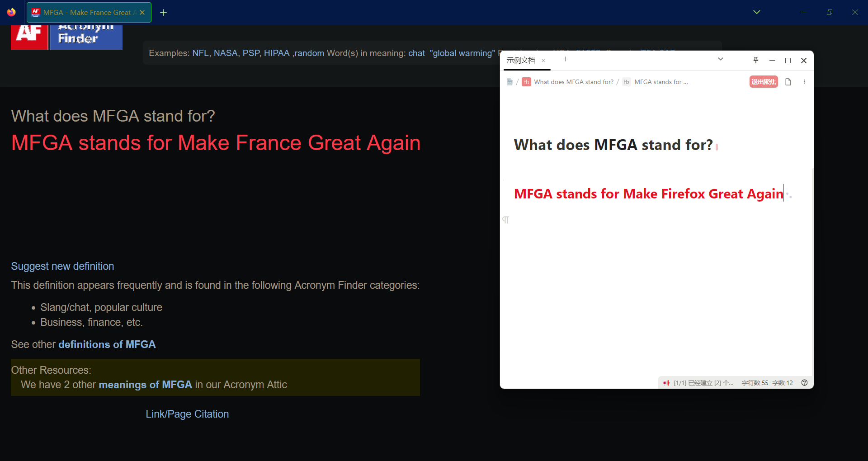Add a new tab in the note window
868x461 pixels.
click(x=565, y=59)
